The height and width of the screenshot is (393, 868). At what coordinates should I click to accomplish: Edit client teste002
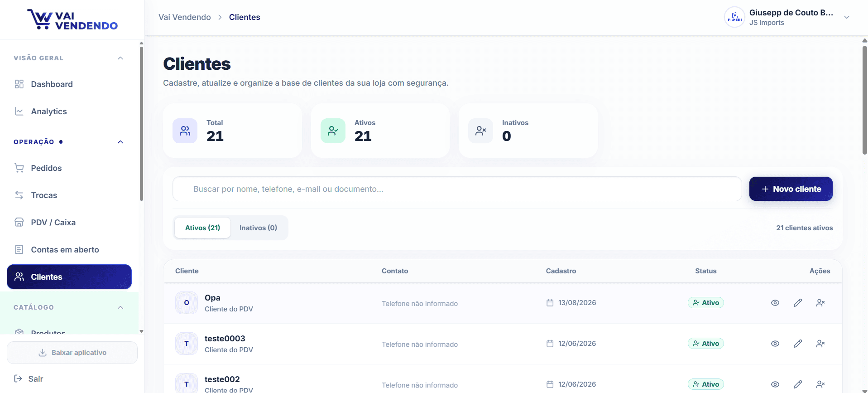coord(798,384)
